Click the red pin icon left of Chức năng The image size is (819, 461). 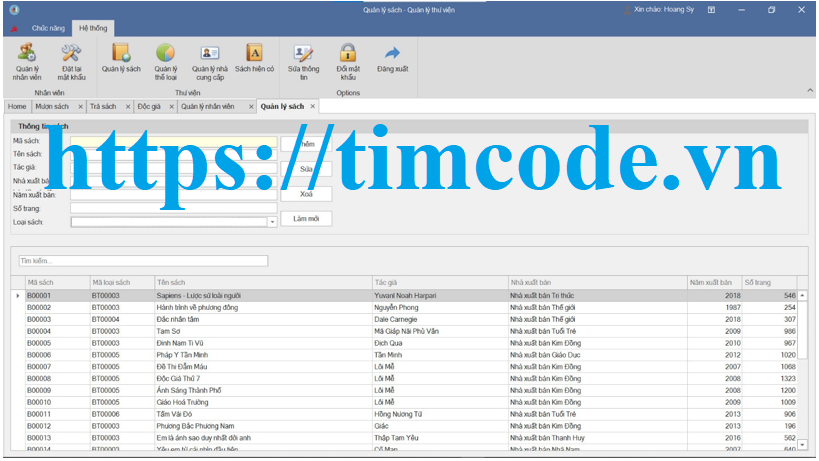(x=14, y=29)
